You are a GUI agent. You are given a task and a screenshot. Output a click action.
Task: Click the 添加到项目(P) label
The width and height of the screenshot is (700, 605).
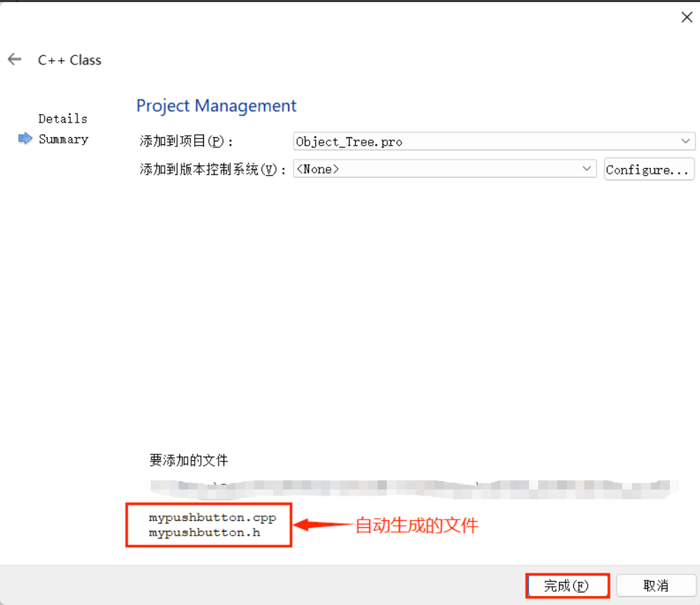pyautogui.click(x=186, y=141)
